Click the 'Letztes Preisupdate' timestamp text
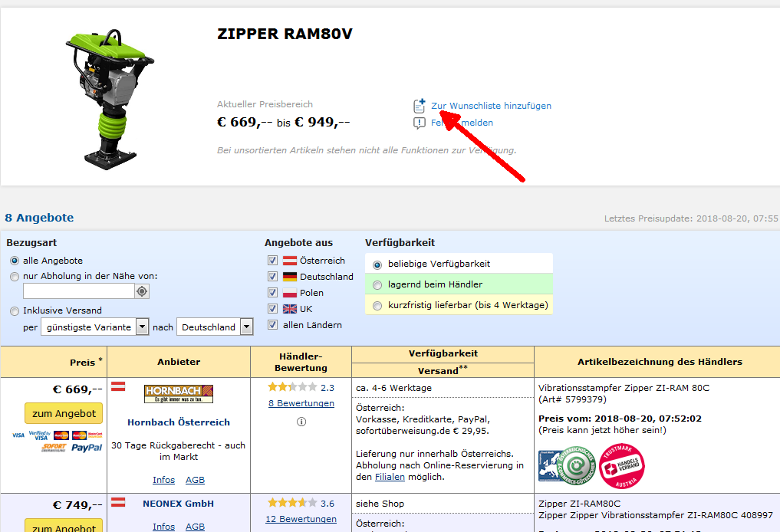 pos(691,218)
